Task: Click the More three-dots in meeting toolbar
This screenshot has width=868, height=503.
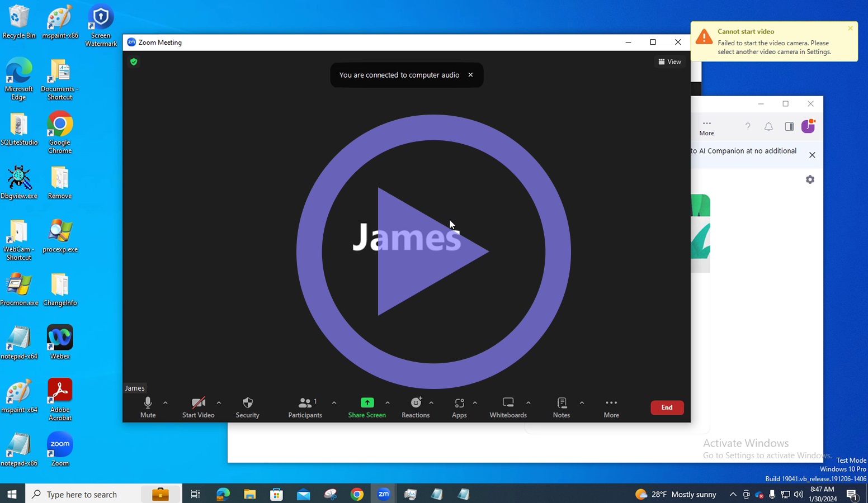Action: [611, 407]
